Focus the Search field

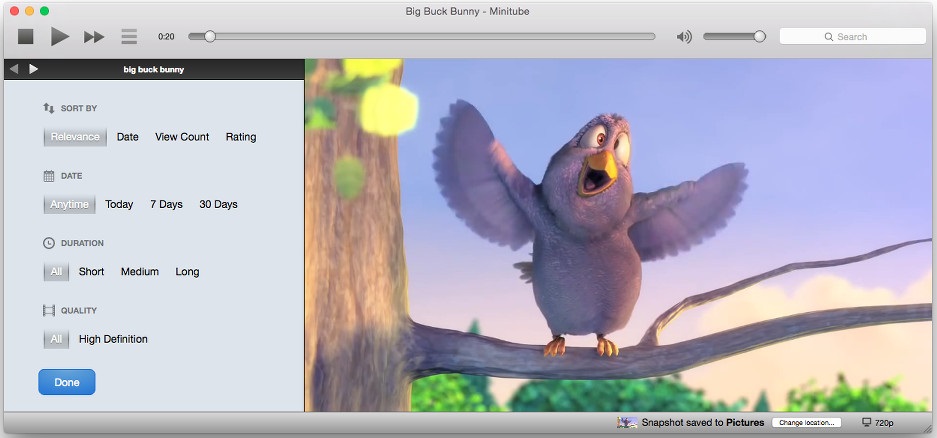[853, 36]
